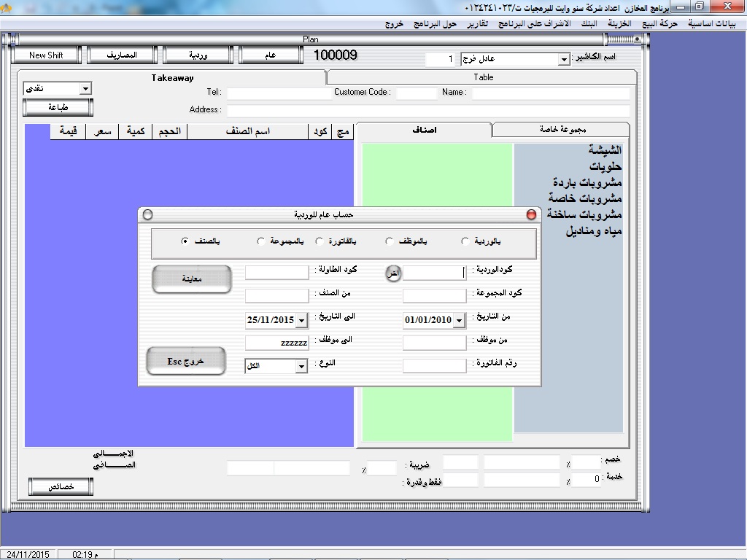Open the من التاريخ date dropdown
Screen dimensions: 747x560
459,320
